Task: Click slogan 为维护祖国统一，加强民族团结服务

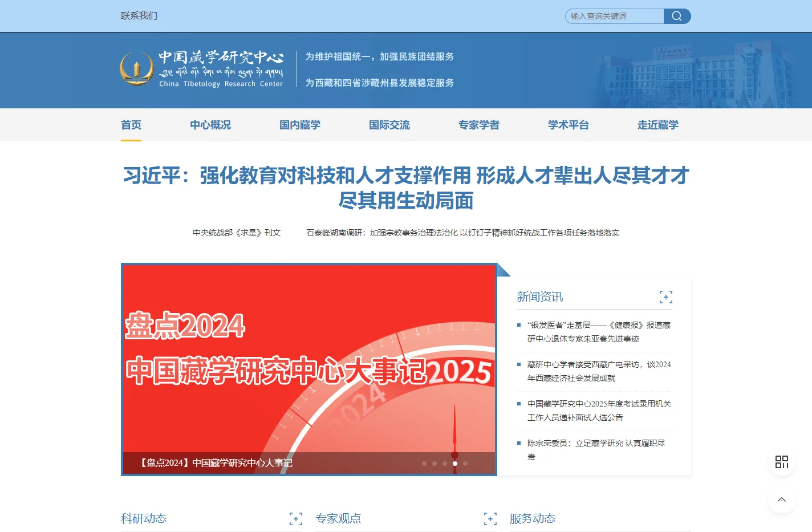Action: (380, 56)
